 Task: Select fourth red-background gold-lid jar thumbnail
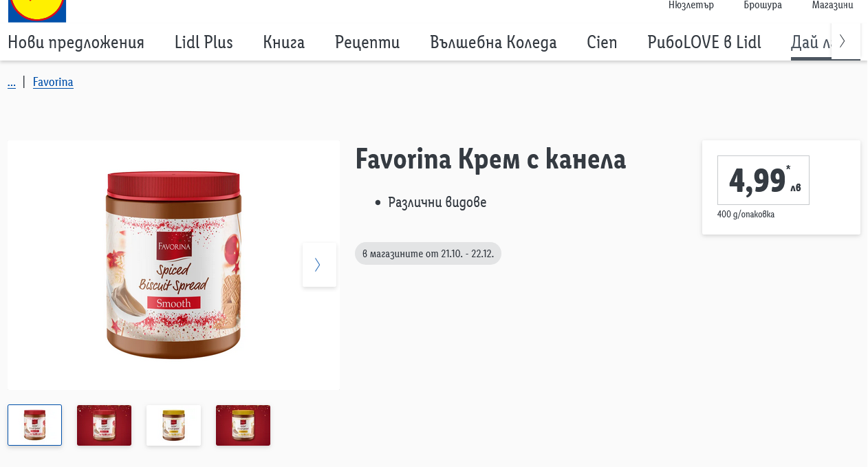[x=243, y=425]
